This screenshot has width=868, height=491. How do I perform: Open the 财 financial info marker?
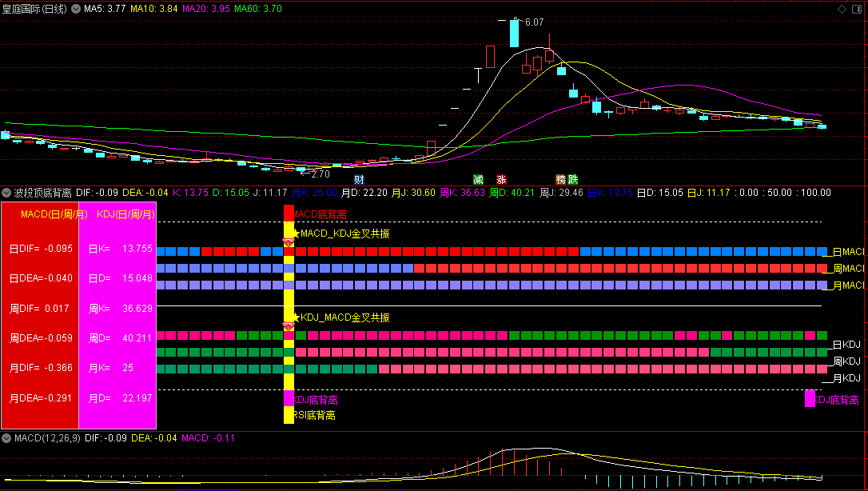pos(359,179)
